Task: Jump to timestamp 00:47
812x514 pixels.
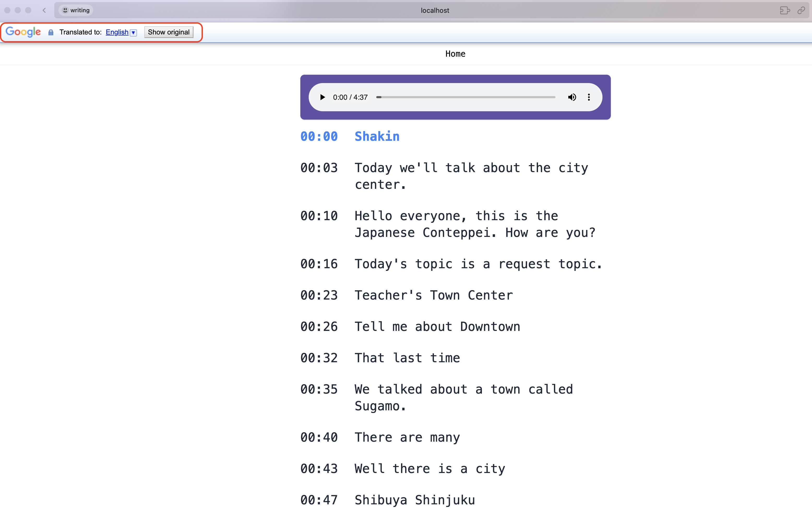Action: tap(319, 500)
